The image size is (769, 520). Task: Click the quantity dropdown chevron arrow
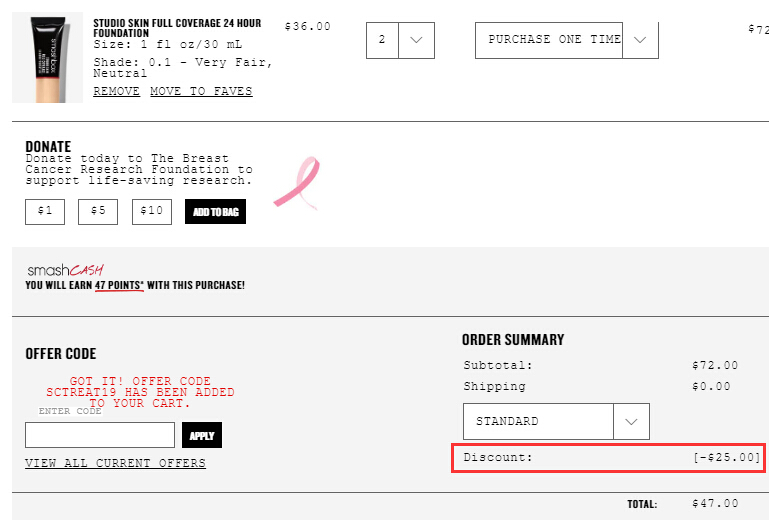(416, 40)
